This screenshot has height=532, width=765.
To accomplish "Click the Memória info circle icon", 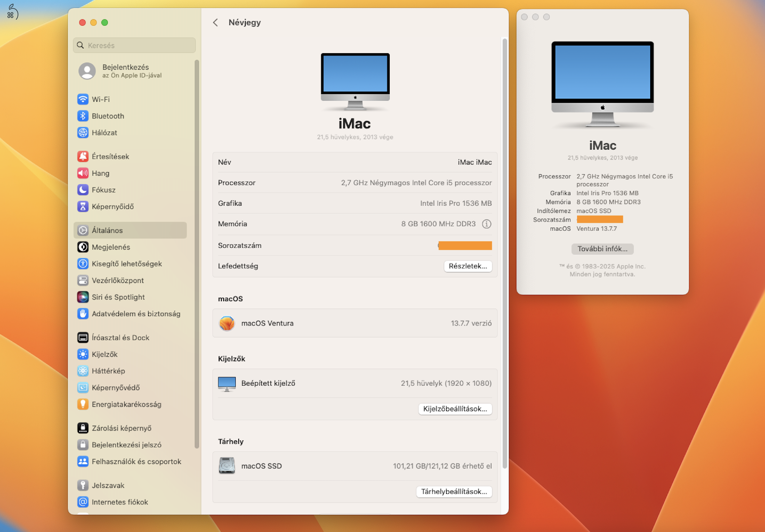I will (487, 224).
